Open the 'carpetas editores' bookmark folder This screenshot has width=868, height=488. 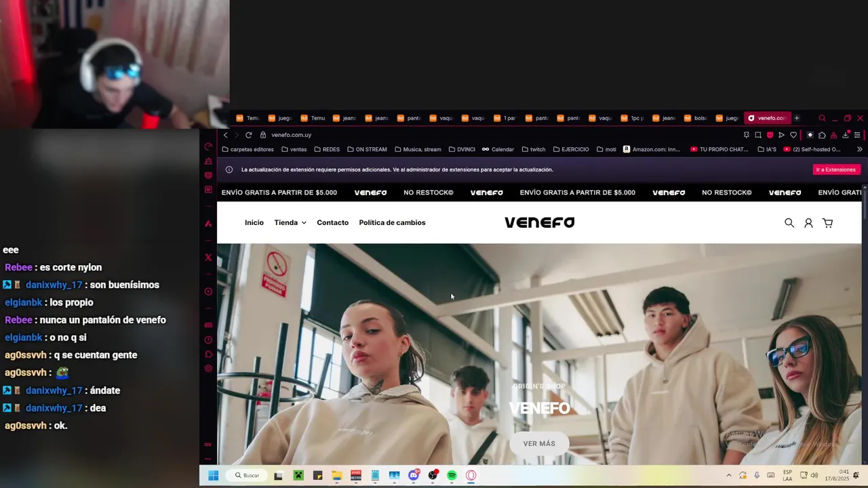[x=248, y=149]
